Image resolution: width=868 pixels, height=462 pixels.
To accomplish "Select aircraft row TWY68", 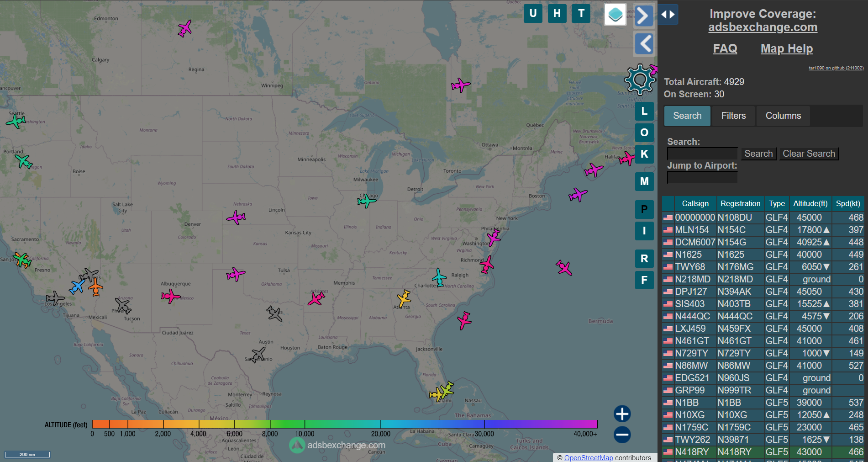I will 763,267.
